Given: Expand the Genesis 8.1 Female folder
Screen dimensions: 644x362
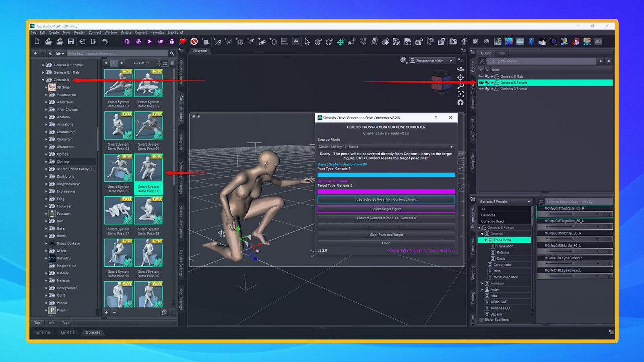Looking at the screenshot, I should [x=43, y=65].
